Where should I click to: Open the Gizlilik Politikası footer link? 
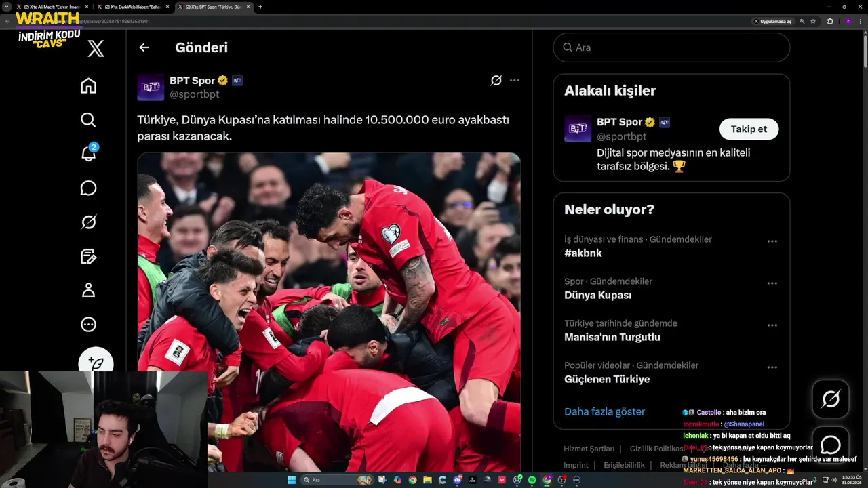[656, 449]
